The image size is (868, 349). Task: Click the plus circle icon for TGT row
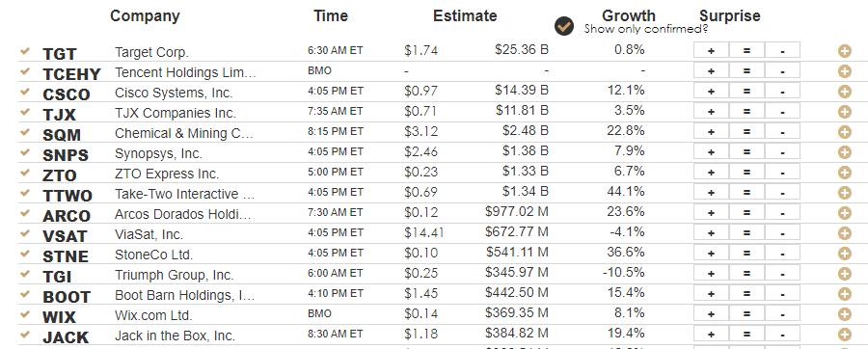844,51
